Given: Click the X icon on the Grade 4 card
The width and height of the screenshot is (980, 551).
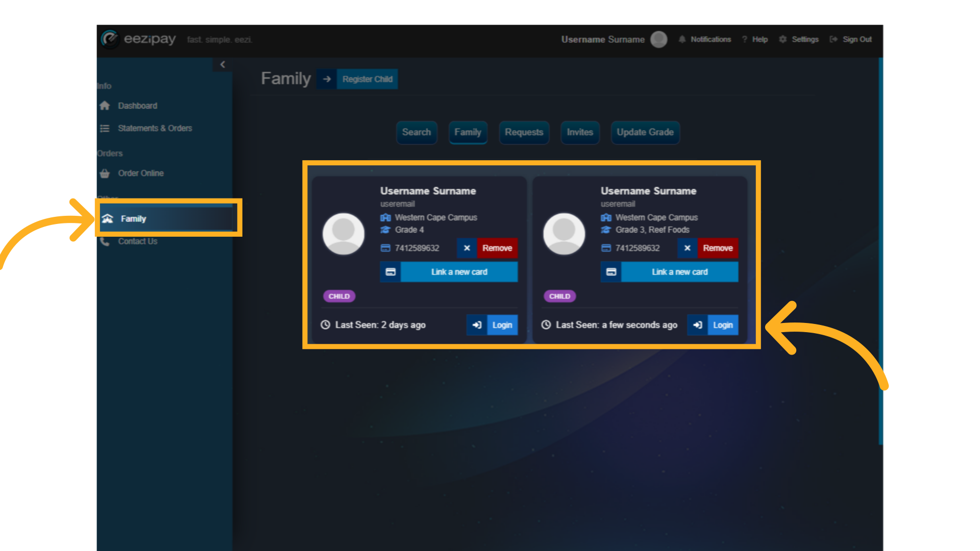Looking at the screenshot, I should (467, 248).
